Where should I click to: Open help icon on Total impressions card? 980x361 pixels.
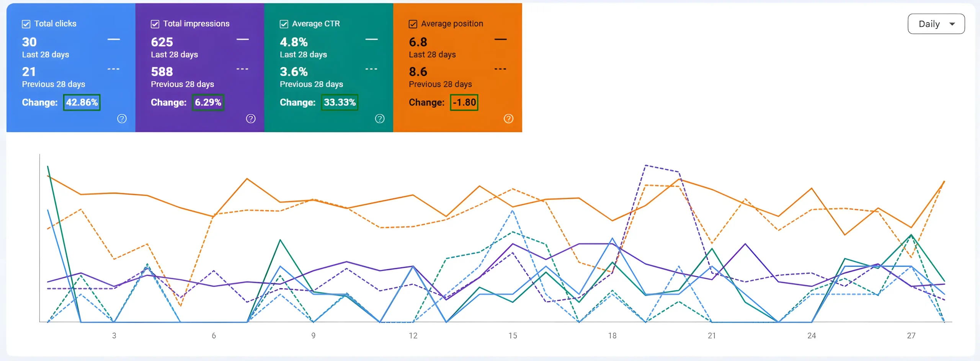click(251, 119)
